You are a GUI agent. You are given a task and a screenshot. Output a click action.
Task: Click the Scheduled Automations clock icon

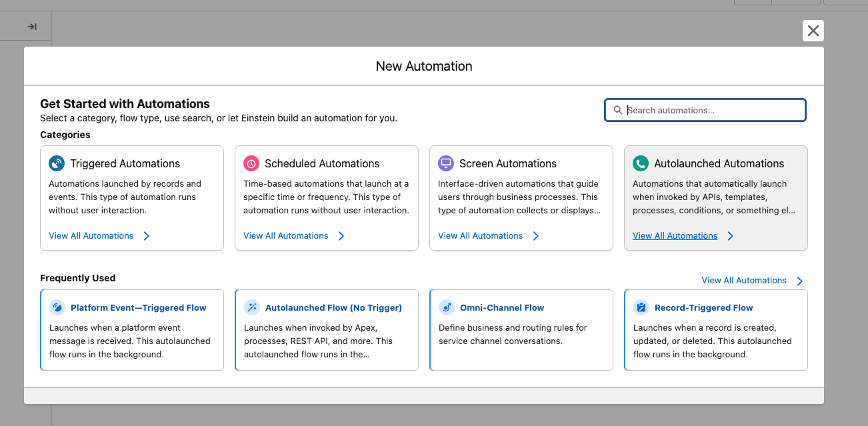251,163
